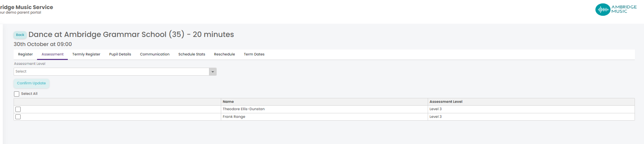Select the Reschedule tab
The width and height of the screenshot is (644, 144).
224,54
